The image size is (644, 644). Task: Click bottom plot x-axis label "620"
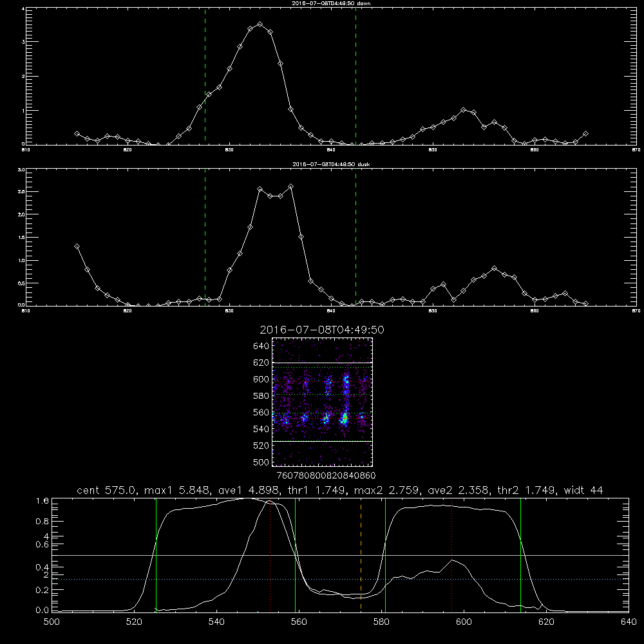click(546, 622)
